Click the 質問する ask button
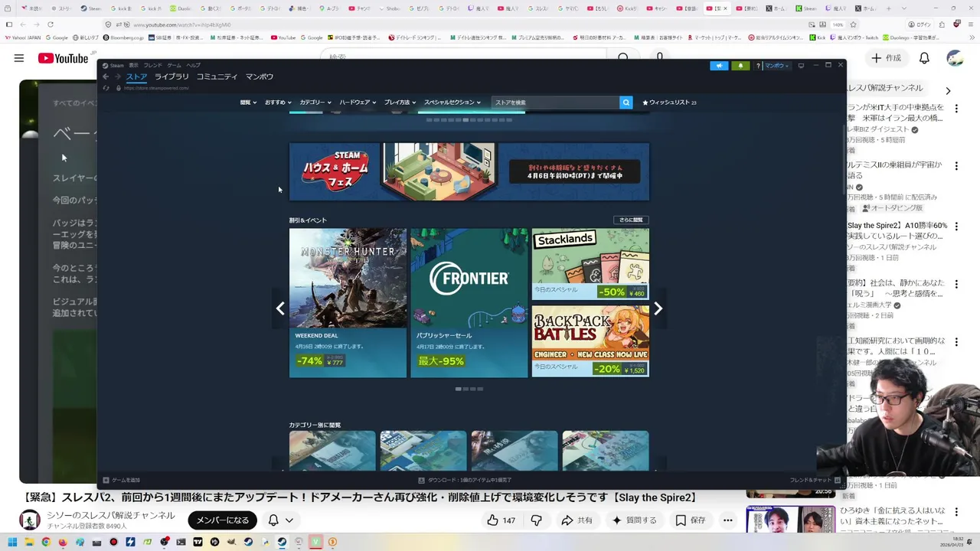Image resolution: width=980 pixels, height=551 pixels. (634, 520)
